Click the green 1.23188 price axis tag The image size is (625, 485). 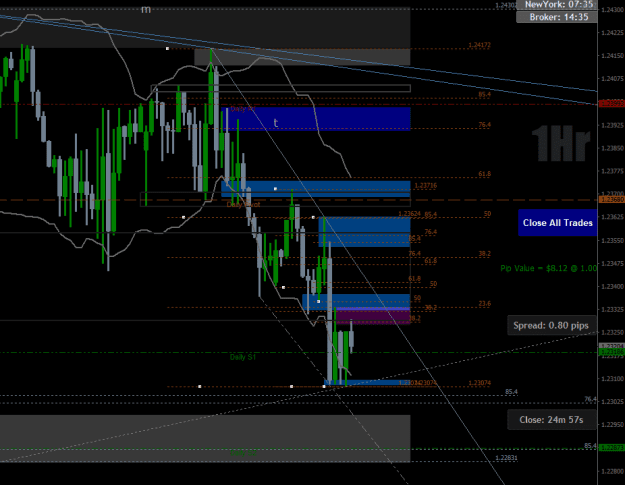[612, 352]
